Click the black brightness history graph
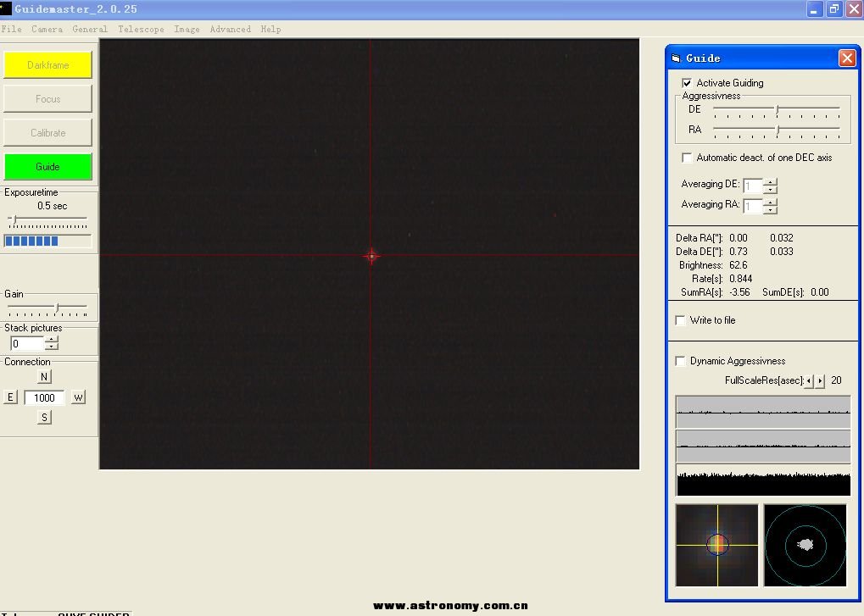This screenshot has width=864, height=616. (x=762, y=480)
